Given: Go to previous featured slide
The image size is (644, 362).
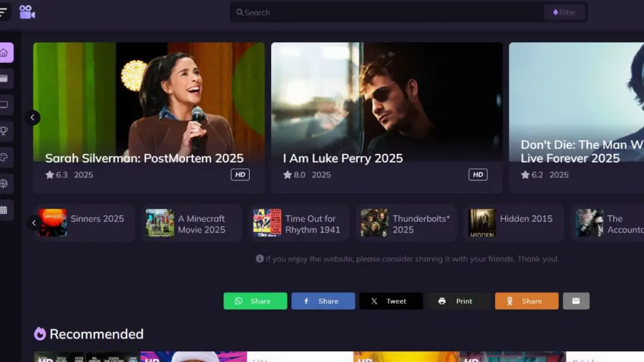Looking at the screenshot, I should pyautogui.click(x=33, y=118).
